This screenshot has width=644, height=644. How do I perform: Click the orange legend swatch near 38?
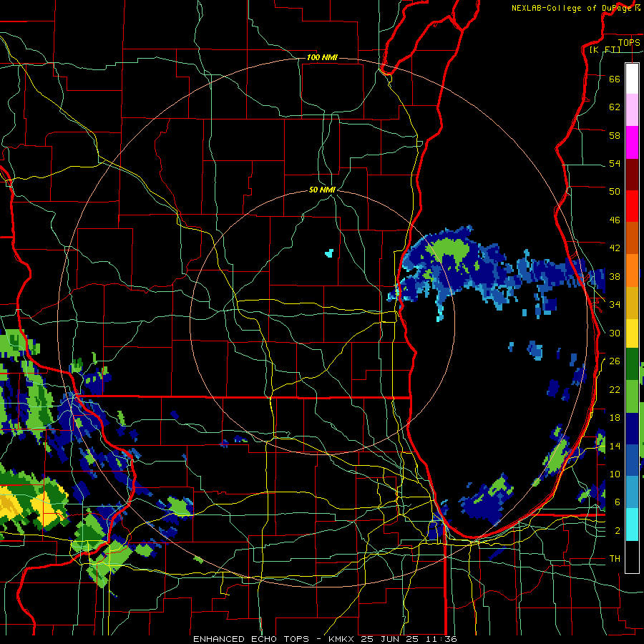point(632,270)
